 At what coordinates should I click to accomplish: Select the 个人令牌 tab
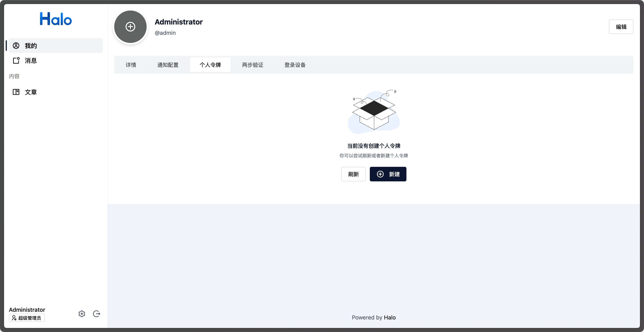coord(210,65)
